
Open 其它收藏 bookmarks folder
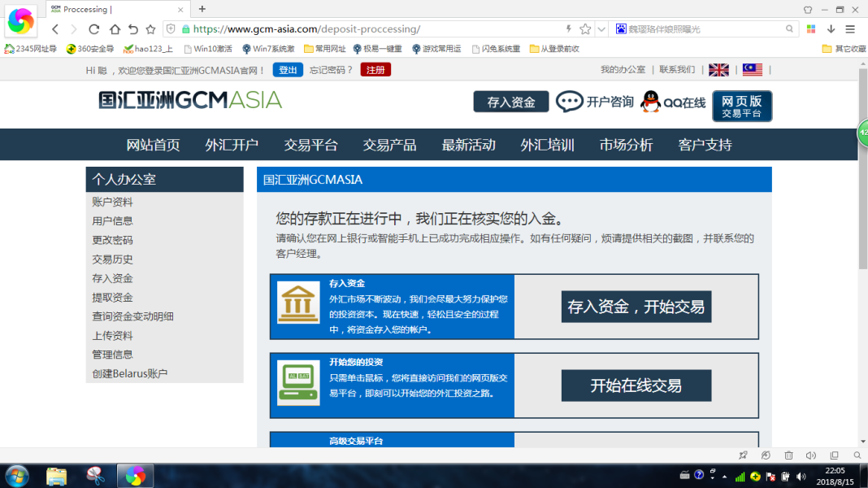point(844,49)
